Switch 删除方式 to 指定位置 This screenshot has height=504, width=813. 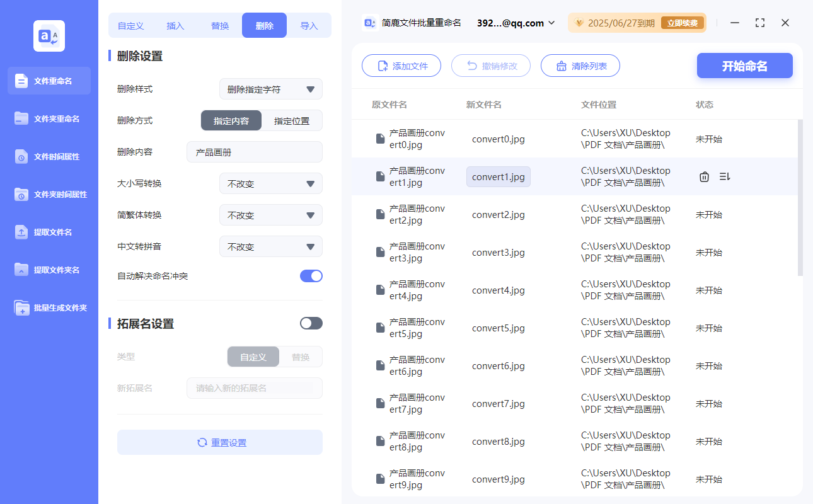pos(291,120)
